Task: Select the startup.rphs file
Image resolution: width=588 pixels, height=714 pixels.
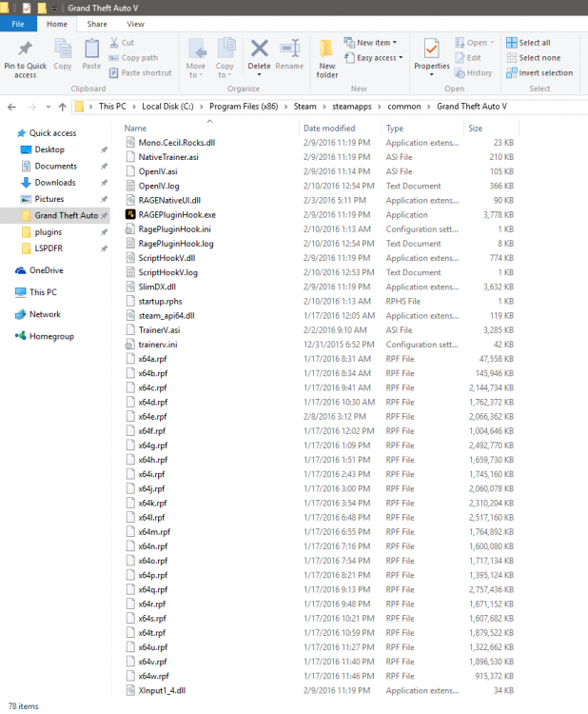Action: click(x=160, y=301)
